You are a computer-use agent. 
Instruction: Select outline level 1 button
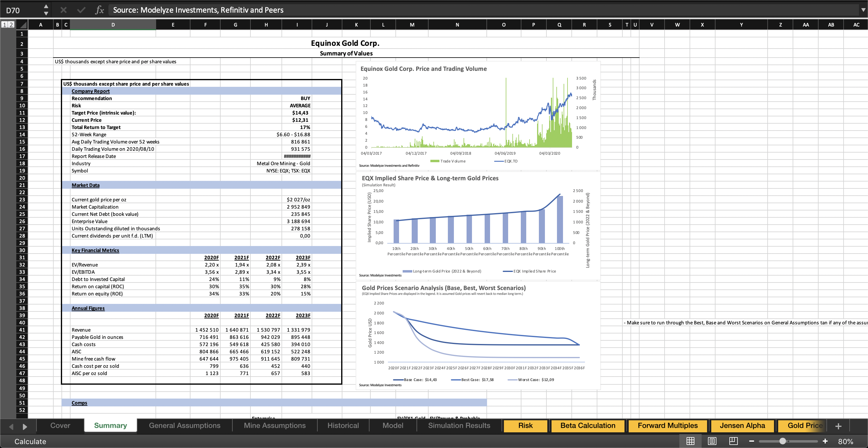[5, 25]
